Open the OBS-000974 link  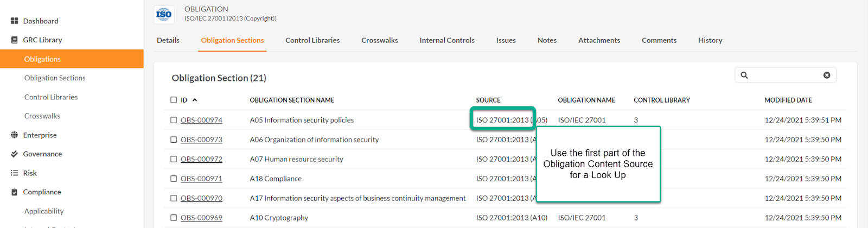pos(201,120)
